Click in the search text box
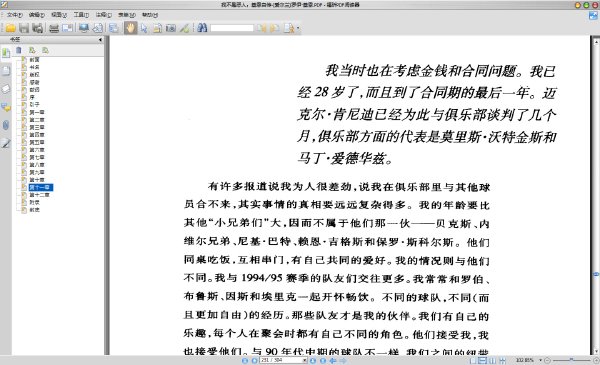This screenshot has height=365, width=600. click(232, 28)
